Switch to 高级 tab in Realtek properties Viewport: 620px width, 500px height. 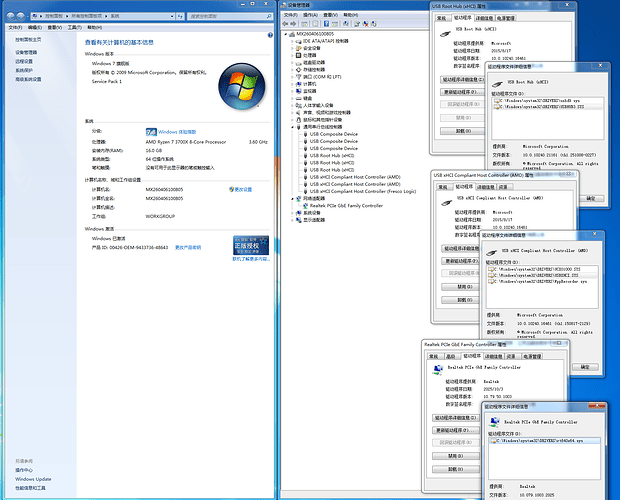[451, 357]
